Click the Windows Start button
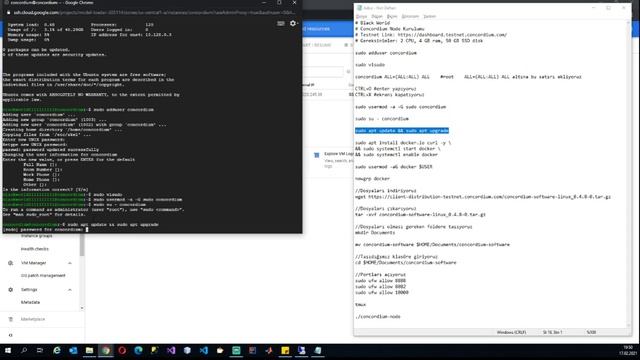 tap(8, 351)
